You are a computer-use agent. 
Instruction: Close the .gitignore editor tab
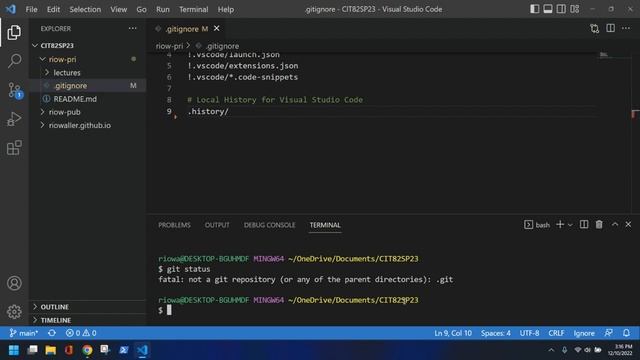click(x=217, y=29)
